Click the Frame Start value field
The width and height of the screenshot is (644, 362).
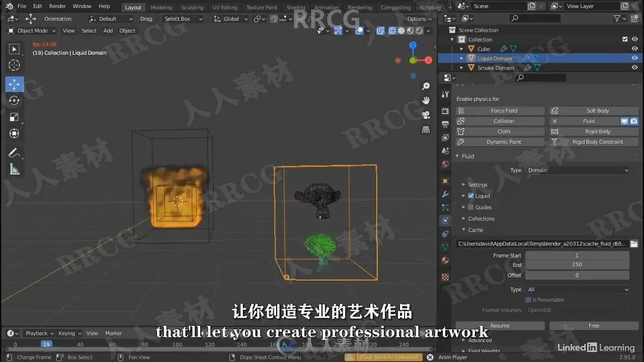[577, 255]
